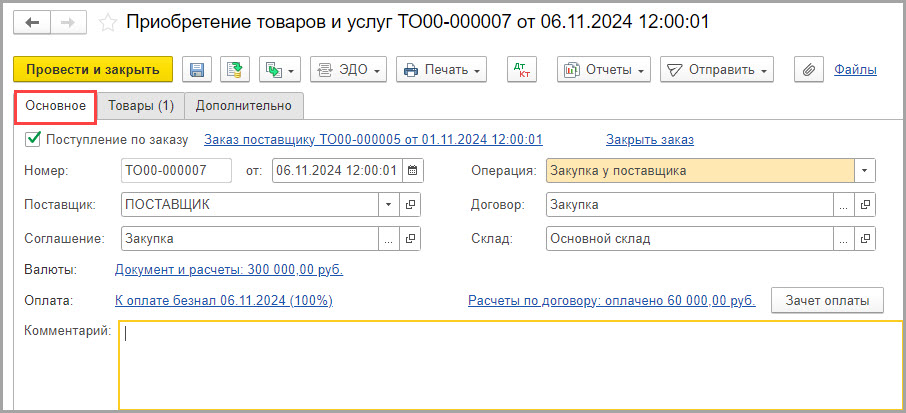Screen dimensions: 906x413
Task: Go back with the left arrow button
Action: (x=32, y=23)
